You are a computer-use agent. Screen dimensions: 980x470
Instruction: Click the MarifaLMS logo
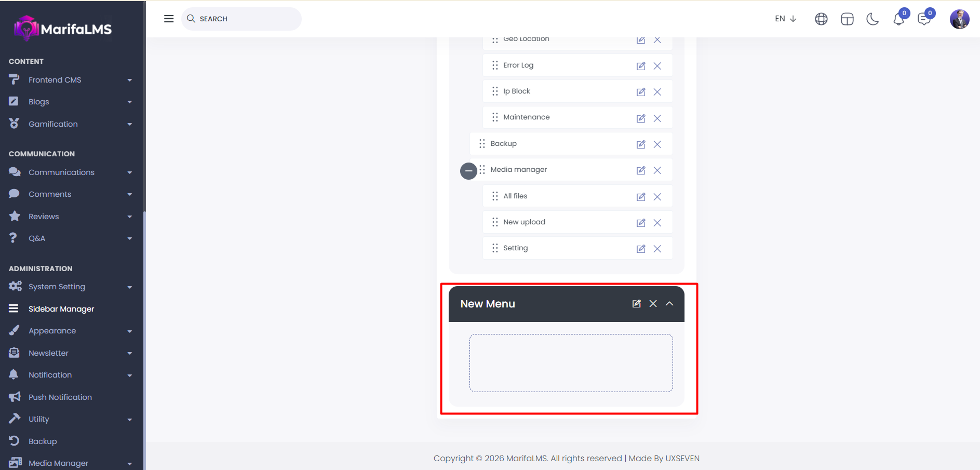pos(63,29)
